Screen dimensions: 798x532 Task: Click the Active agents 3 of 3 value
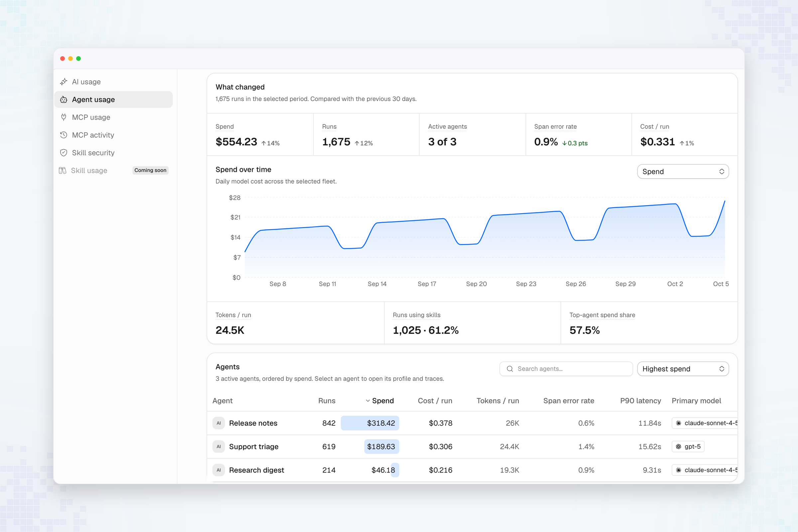pos(442,142)
